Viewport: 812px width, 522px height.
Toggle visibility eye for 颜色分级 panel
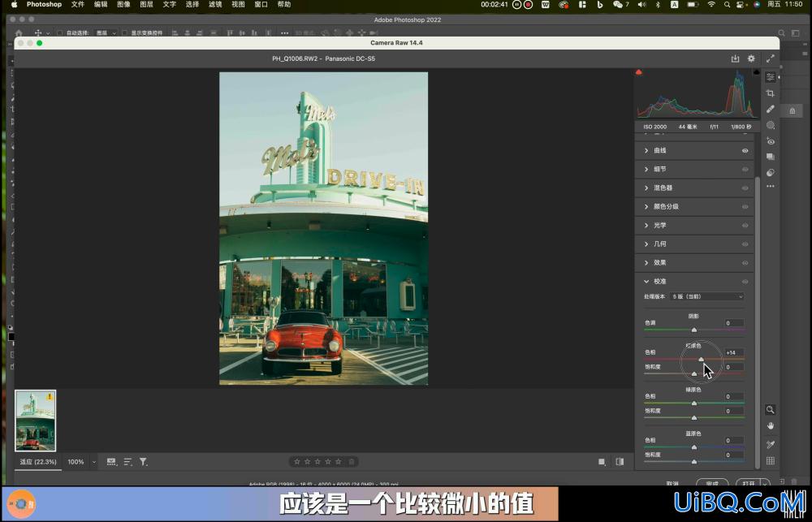click(745, 207)
